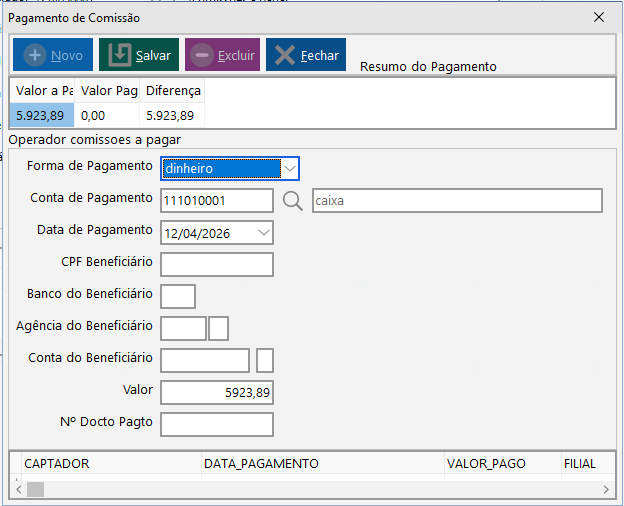Click the Valor amount field
Viewport: 624px width, 506px height.
click(x=216, y=393)
